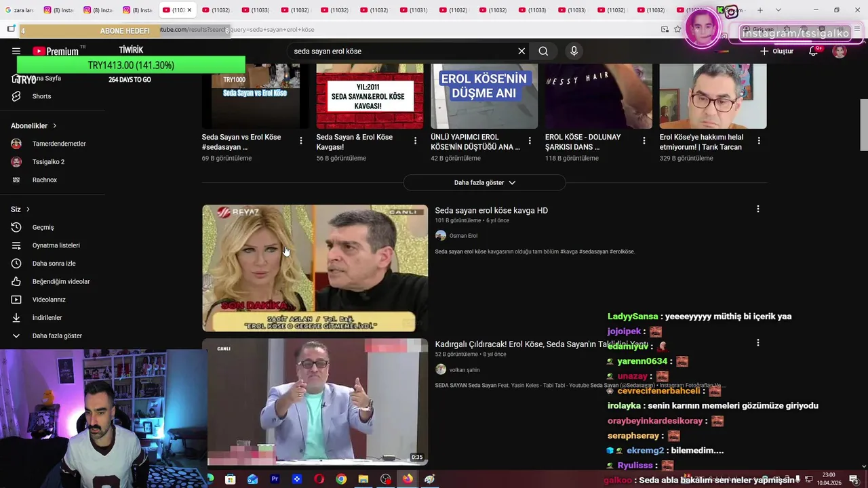868x488 pixels.
Task: Open Google Chrome from taskbar
Action: click(x=341, y=479)
